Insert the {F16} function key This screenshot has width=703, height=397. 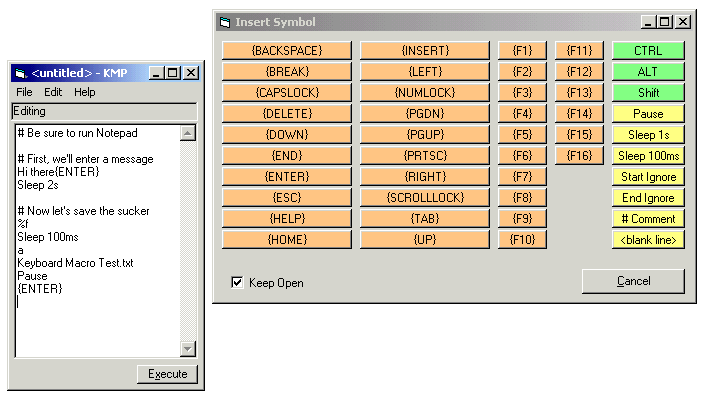tap(579, 156)
